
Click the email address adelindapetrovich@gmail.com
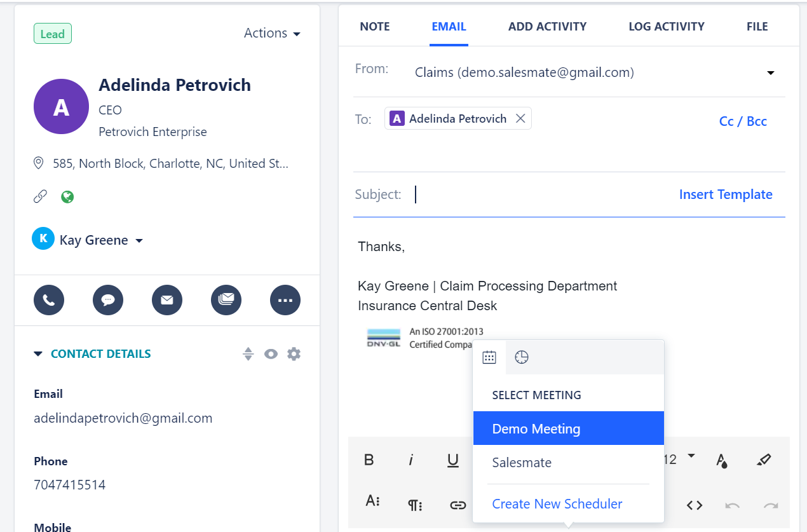pos(123,418)
